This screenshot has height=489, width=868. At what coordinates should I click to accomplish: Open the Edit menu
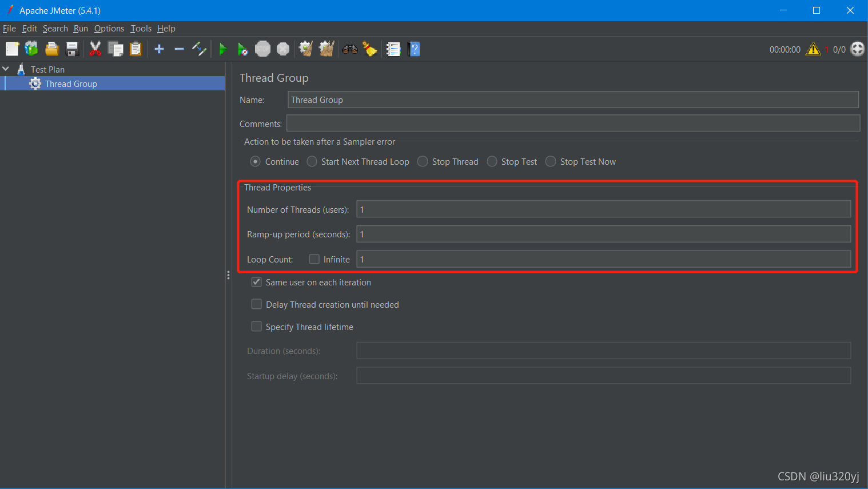coord(30,29)
